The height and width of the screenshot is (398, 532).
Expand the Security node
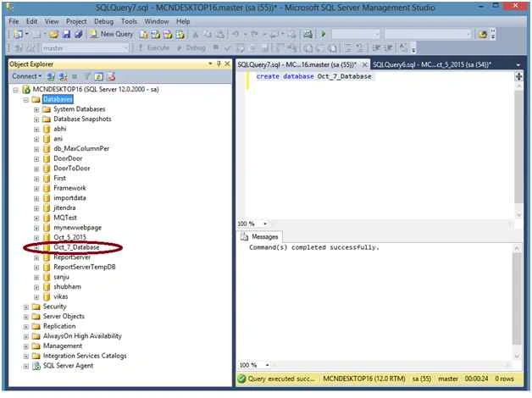pos(25,307)
